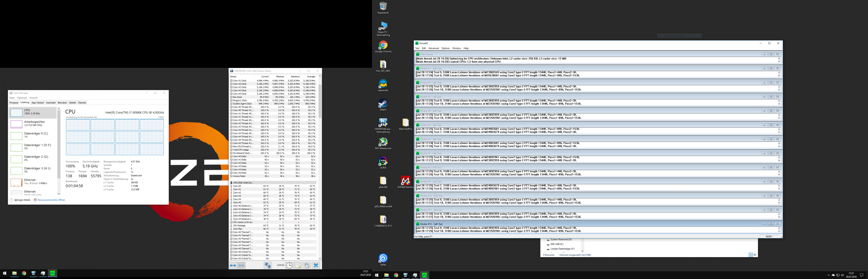Open HWiNFO sensor settings gear
Viewport: 868px width, 279px height.
point(307,265)
